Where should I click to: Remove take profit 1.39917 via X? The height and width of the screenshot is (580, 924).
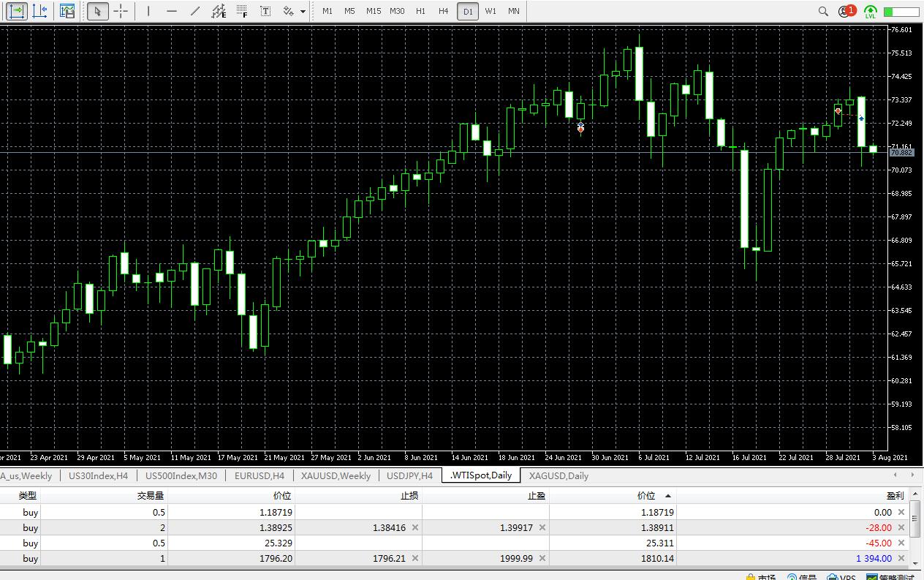(x=542, y=527)
